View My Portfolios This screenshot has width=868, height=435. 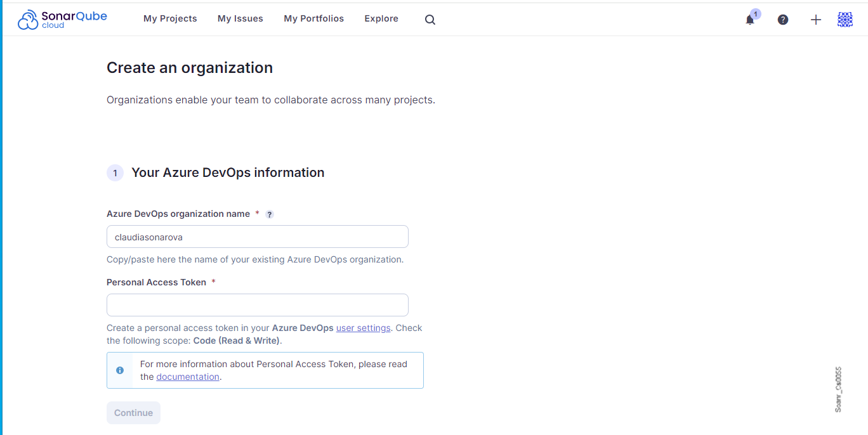coord(313,18)
